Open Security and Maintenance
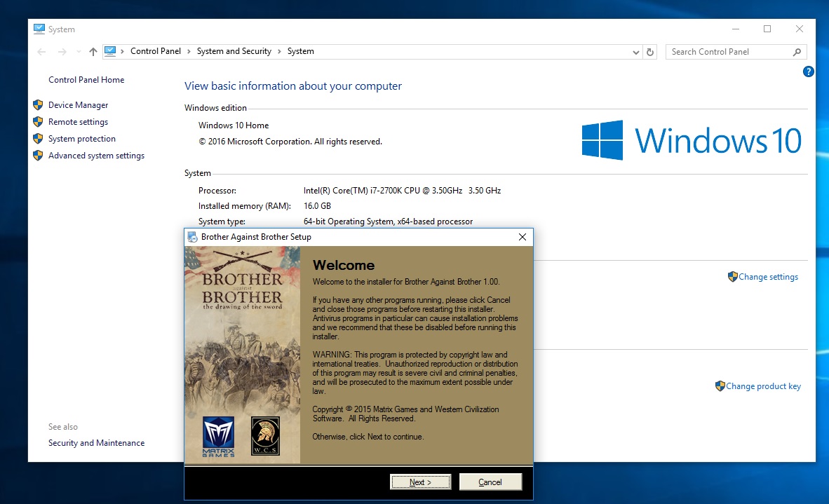Screen dimensions: 829x504 (x=96, y=443)
